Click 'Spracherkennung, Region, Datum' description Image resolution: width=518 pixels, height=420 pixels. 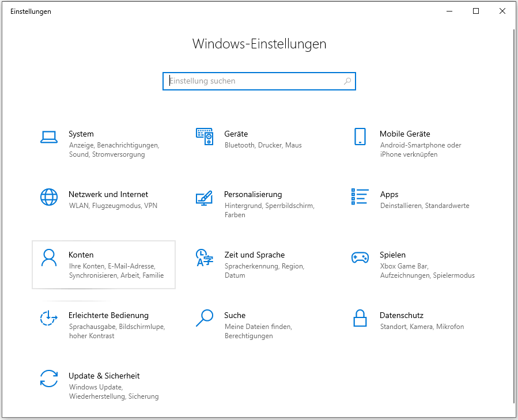pyautogui.click(x=264, y=271)
